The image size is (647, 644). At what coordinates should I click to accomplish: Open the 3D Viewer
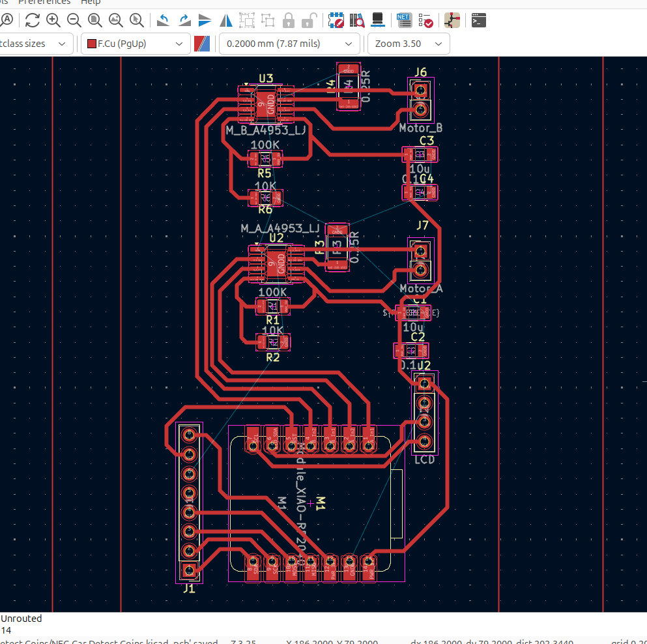pos(377,21)
